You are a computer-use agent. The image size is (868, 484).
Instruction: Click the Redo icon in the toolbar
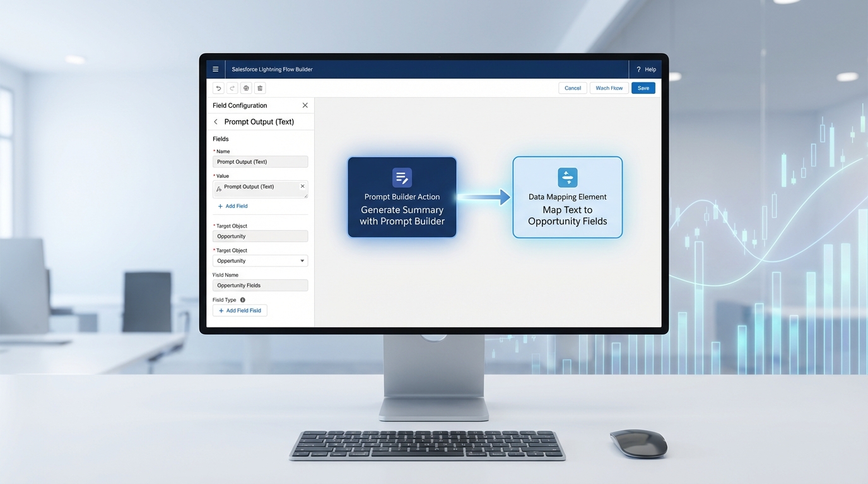coord(232,88)
